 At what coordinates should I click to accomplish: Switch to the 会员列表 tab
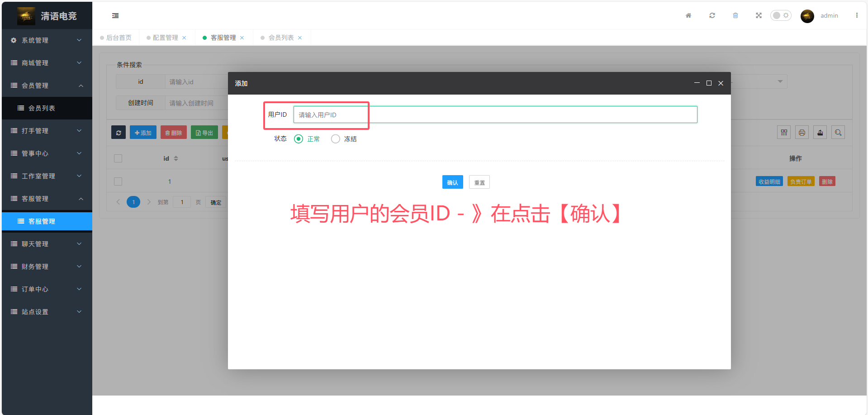[x=281, y=38]
